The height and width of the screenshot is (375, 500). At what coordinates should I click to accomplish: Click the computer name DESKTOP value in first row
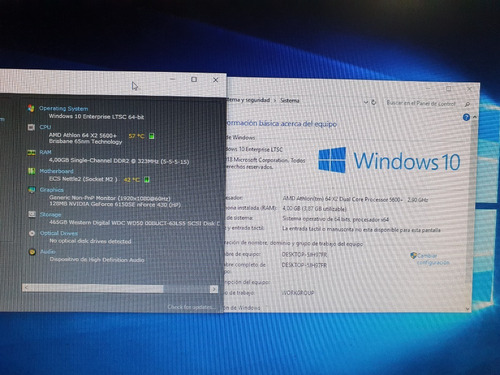coord(304,255)
